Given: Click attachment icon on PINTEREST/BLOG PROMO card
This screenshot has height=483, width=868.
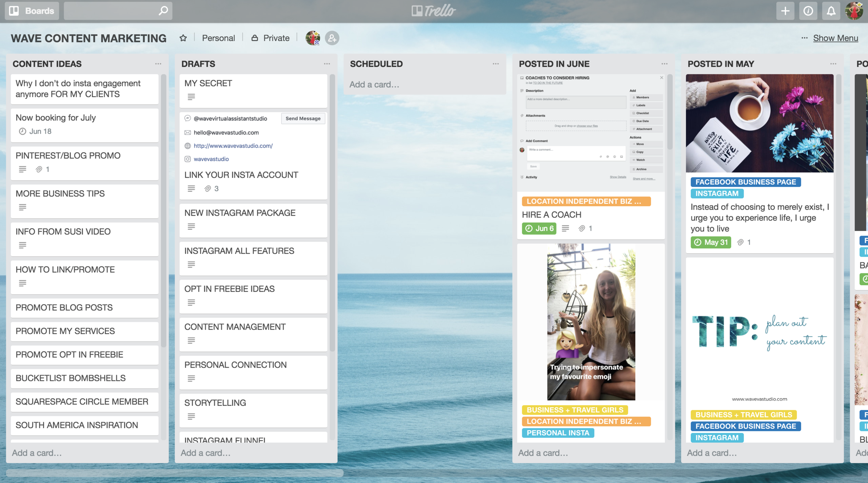Looking at the screenshot, I should tap(39, 169).
